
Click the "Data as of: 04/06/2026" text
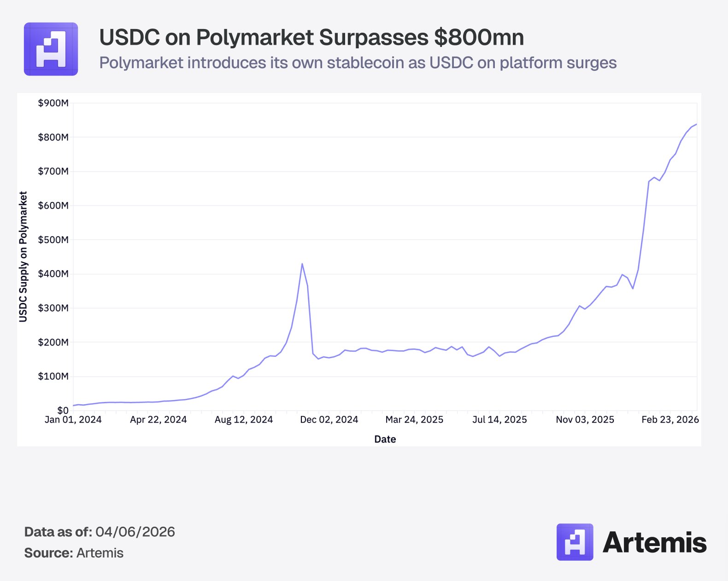point(100,532)
